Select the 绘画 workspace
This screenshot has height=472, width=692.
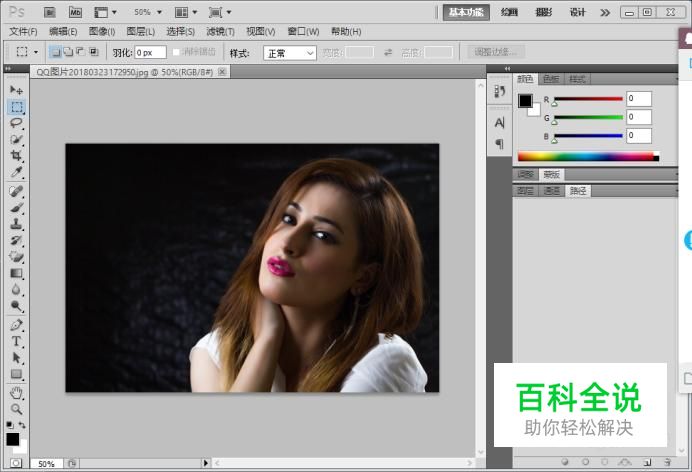(x=509, y=12)
